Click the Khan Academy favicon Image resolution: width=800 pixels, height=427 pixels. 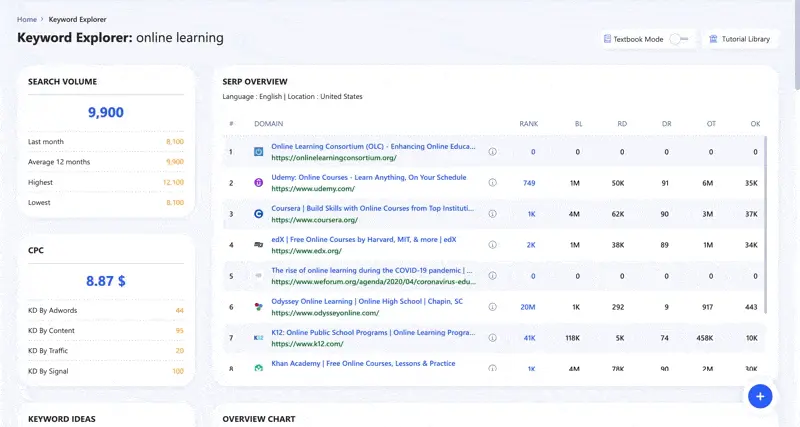click(259, 367)
